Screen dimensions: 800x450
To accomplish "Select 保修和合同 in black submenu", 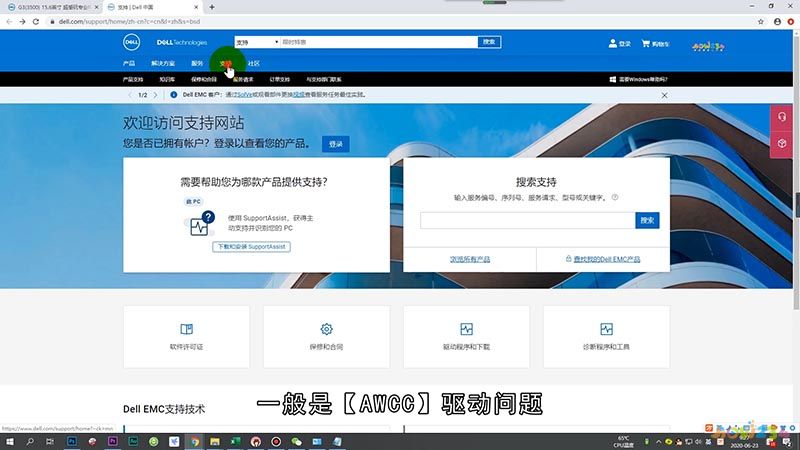I will coord(204,80).
